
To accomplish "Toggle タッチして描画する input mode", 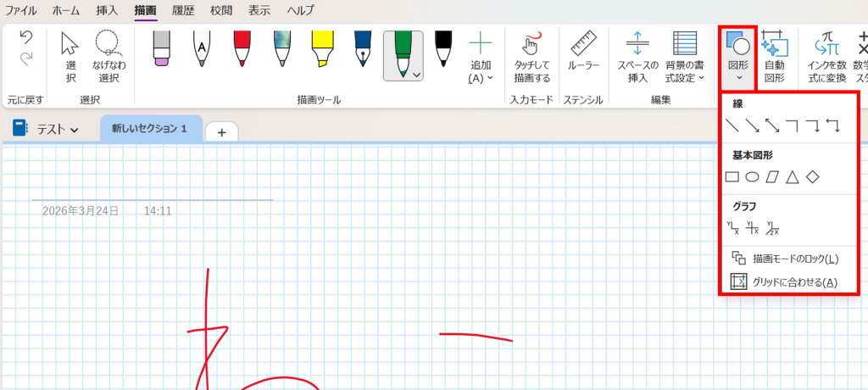I will tap(531, 57).
